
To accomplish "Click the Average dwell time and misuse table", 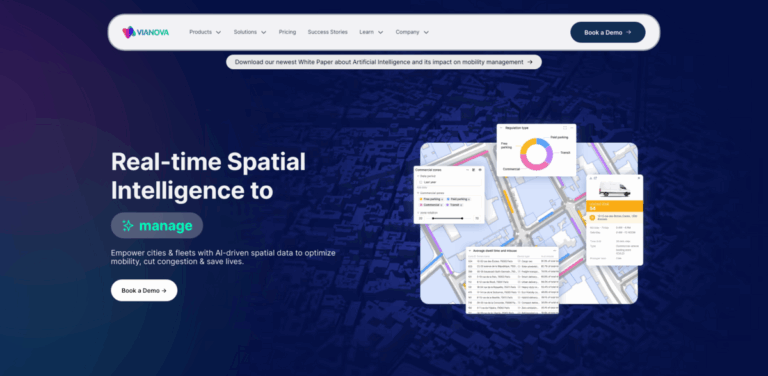I will pos(512,280).
